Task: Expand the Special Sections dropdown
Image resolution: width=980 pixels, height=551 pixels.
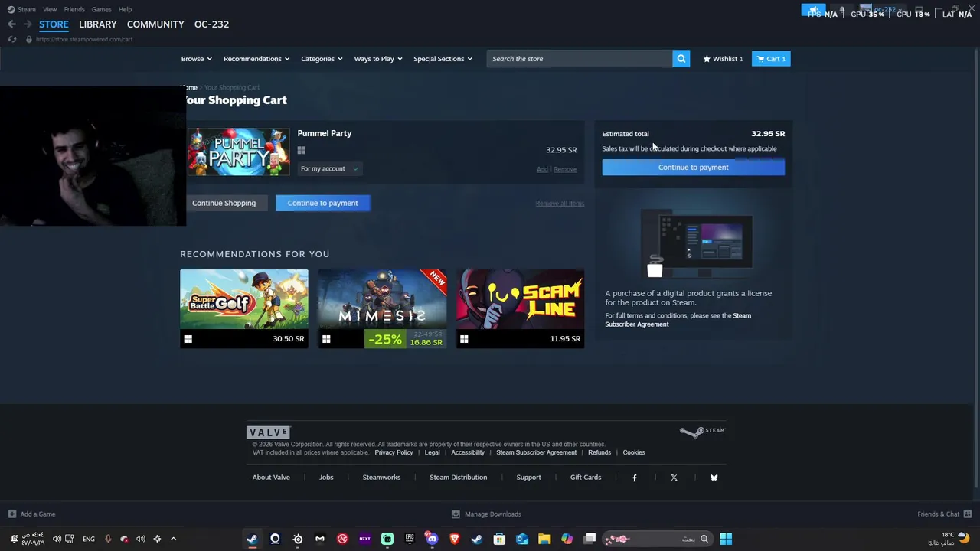Action: [443, 59]
